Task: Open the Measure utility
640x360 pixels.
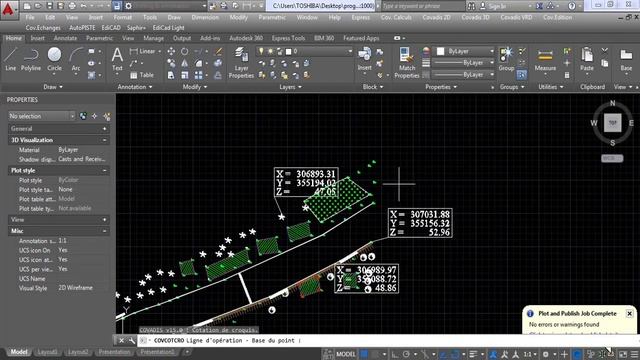Action: pos(545,60)
